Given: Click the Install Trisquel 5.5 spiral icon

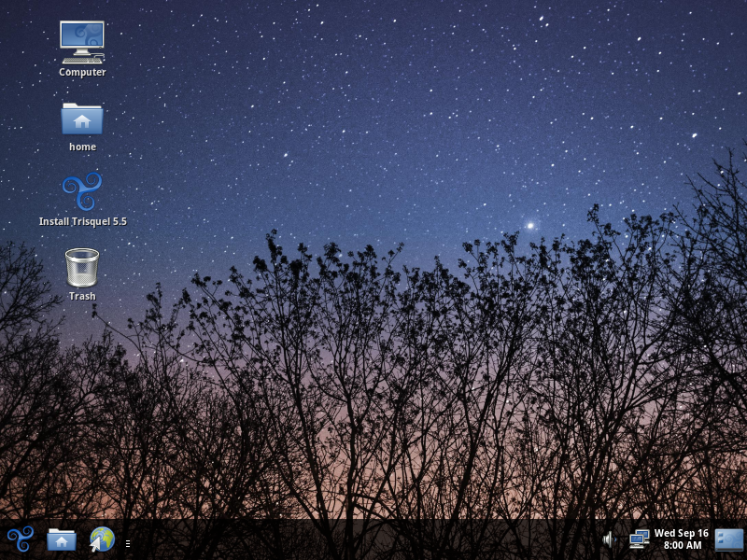Looking at the screenshot, I should pyautogui.click(x=82, y=192).
